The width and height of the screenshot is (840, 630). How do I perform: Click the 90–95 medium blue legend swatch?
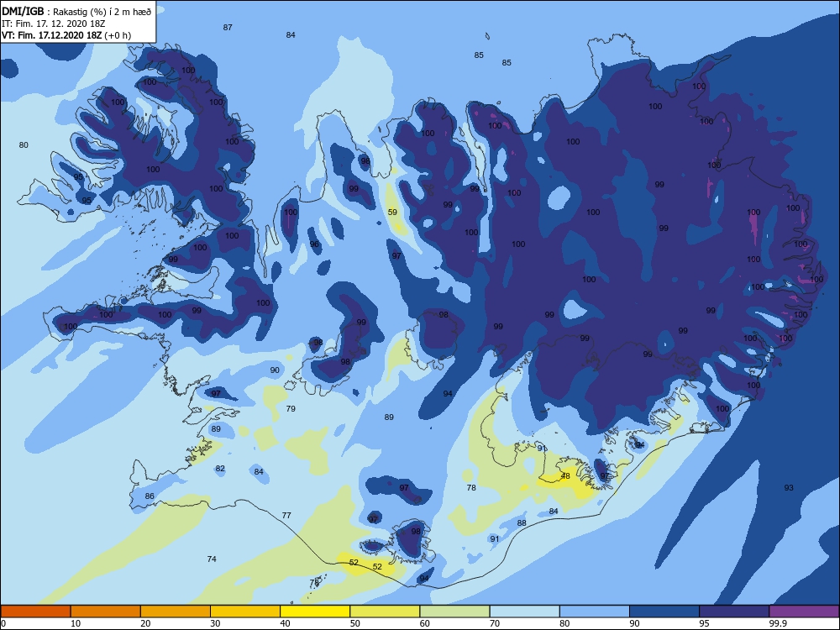pos(664,612)
